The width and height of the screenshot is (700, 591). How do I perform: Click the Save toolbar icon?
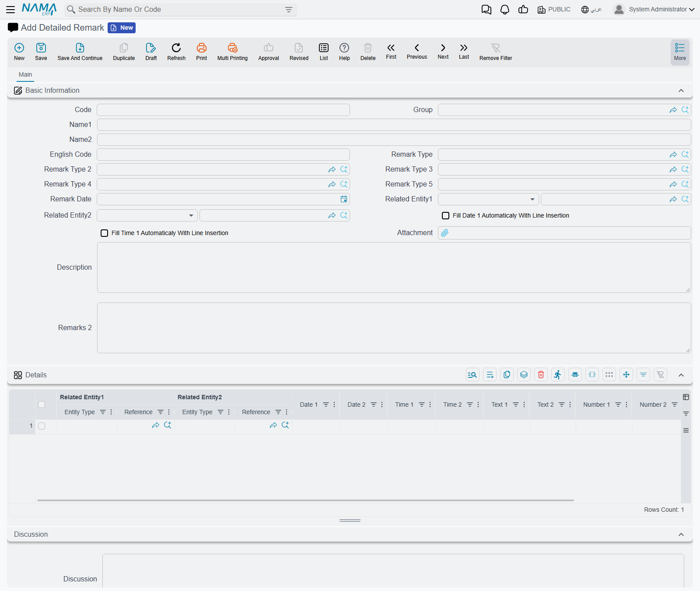coord(41,51)
